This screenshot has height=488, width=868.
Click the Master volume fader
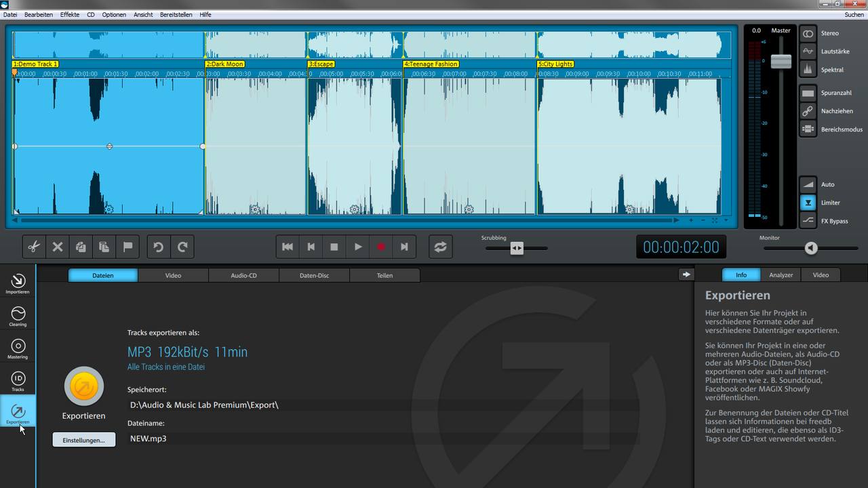coord(781,61)
